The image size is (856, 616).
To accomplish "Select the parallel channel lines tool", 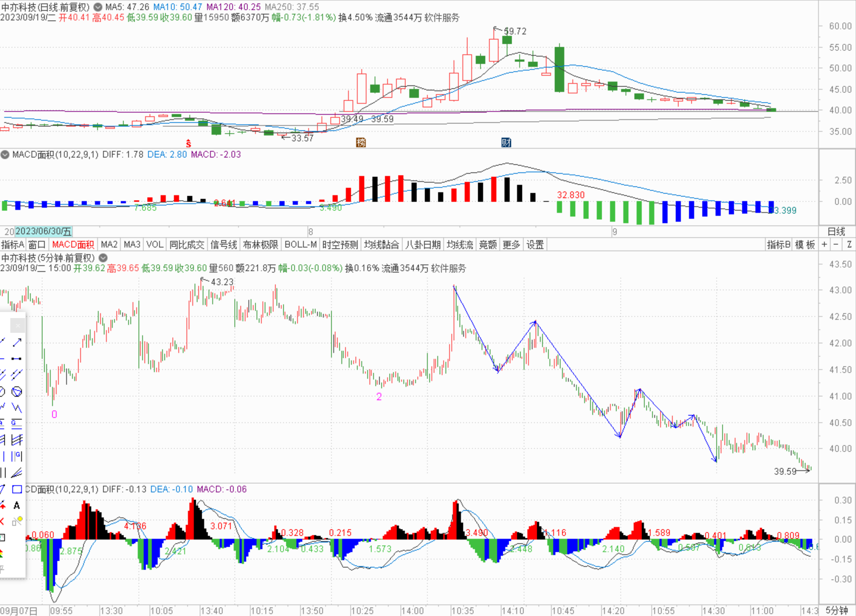I will coord(17,375).
